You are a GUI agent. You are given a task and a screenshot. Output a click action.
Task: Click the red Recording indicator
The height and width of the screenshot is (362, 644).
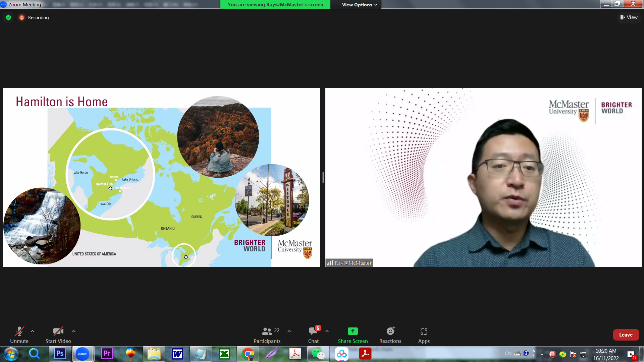(x=22, y=17)
